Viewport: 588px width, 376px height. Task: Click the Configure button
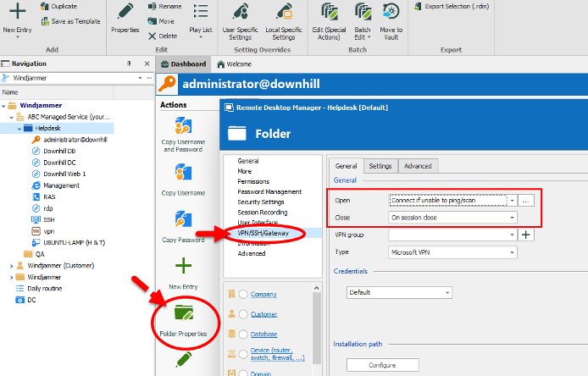[x=382, y=366]
